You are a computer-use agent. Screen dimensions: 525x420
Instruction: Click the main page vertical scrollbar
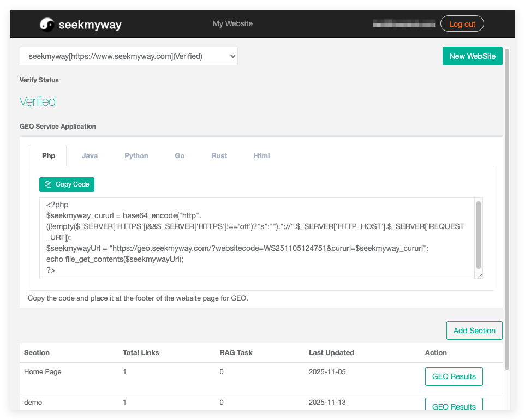coord(507,207)
